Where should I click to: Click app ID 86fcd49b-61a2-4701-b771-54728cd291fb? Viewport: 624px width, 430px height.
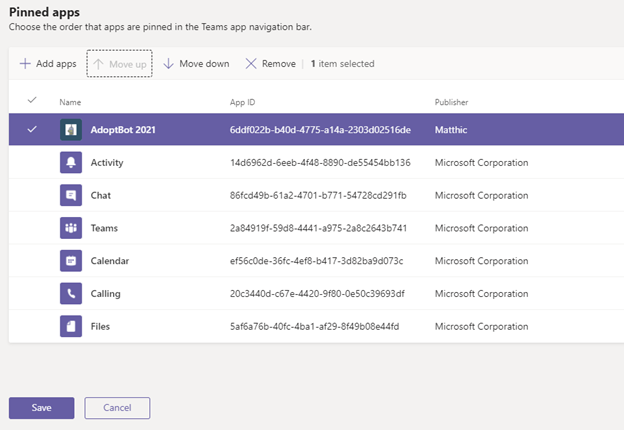[318, 195]
